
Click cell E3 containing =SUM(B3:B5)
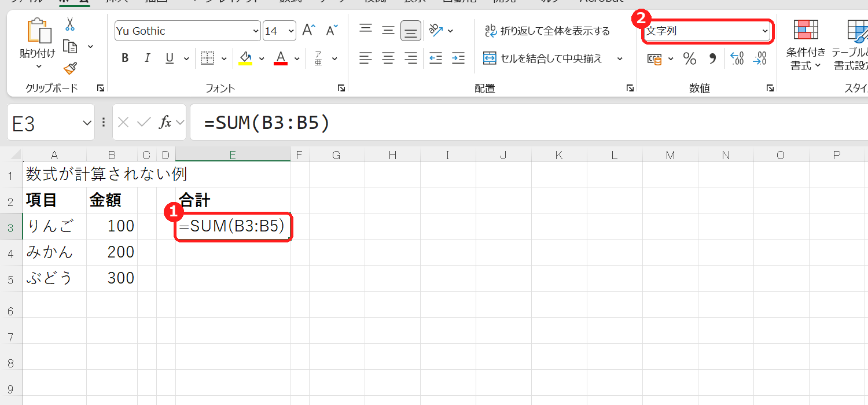(233, 226)
